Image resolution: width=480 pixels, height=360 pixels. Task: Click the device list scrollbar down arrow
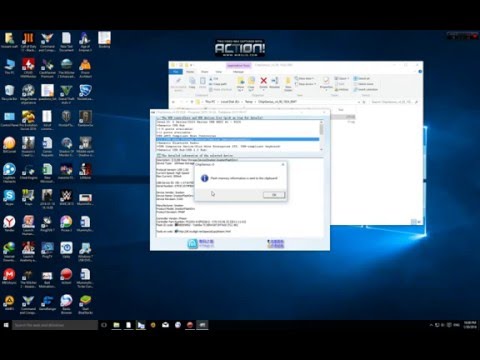click(321, 150)
